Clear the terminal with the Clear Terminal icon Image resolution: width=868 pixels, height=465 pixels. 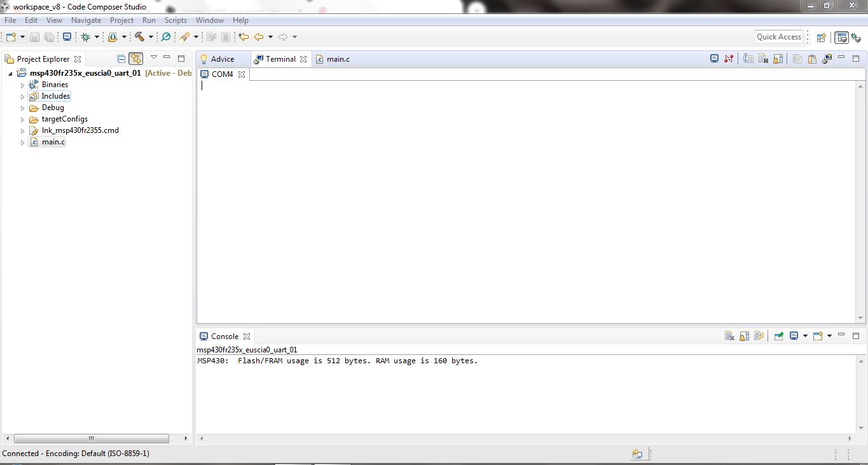[x=762, y=59]
